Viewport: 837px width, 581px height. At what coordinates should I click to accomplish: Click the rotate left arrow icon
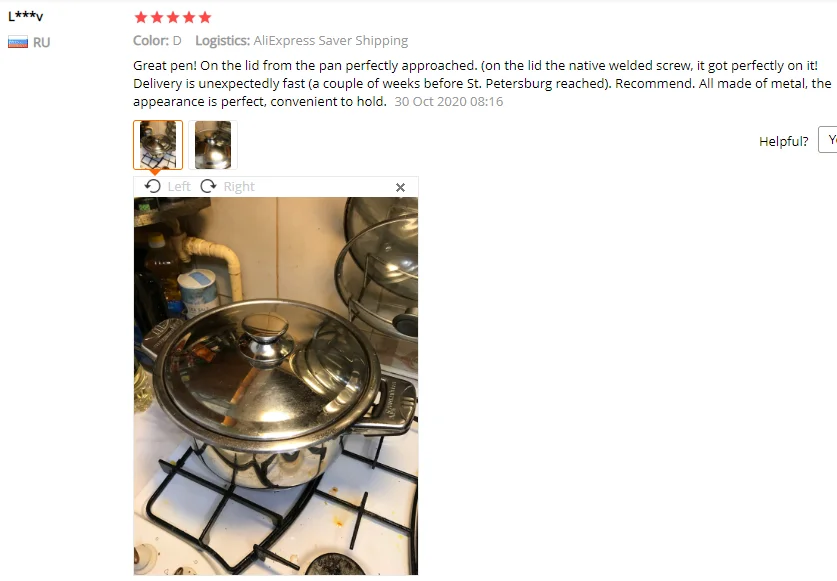[153, 186]
